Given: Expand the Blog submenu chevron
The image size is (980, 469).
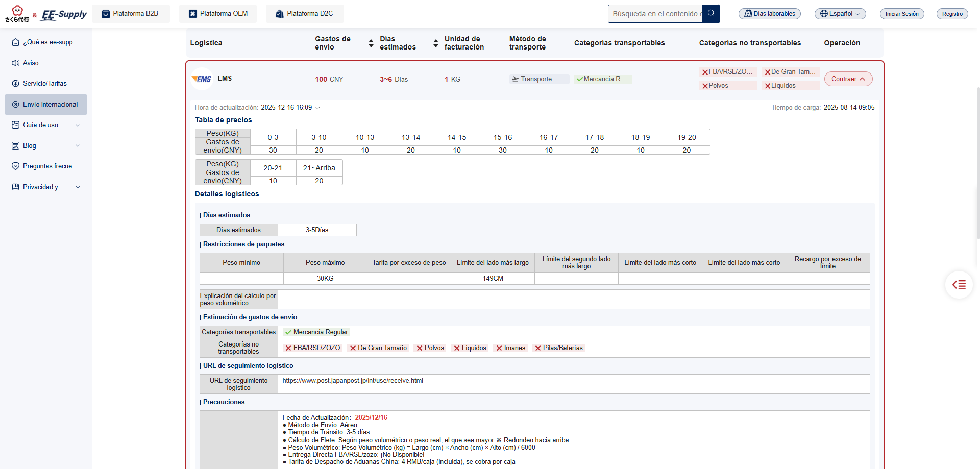Looking at the screenshot, I should coord(78,145).
